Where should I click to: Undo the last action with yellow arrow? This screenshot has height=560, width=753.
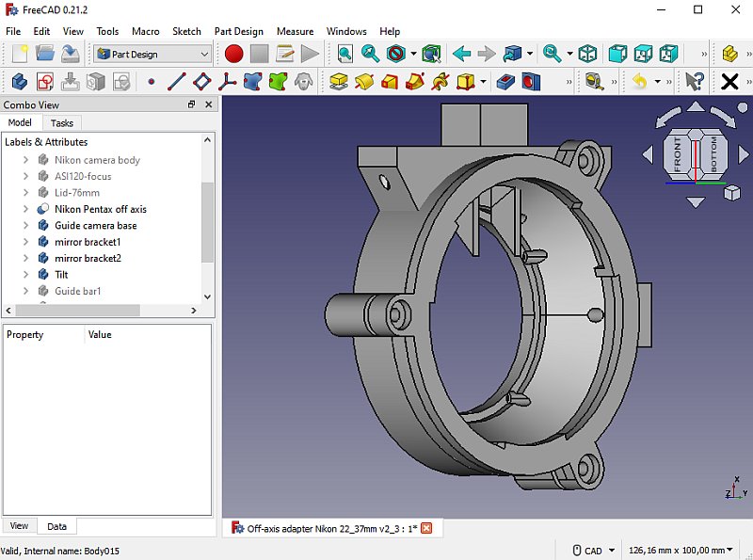[640, 82]
